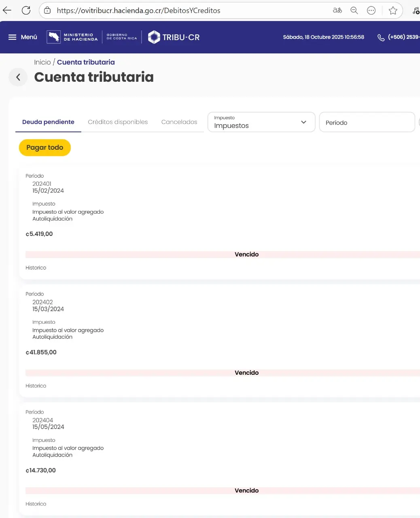Open the browser more options ellipsis

tap(371, 11)
